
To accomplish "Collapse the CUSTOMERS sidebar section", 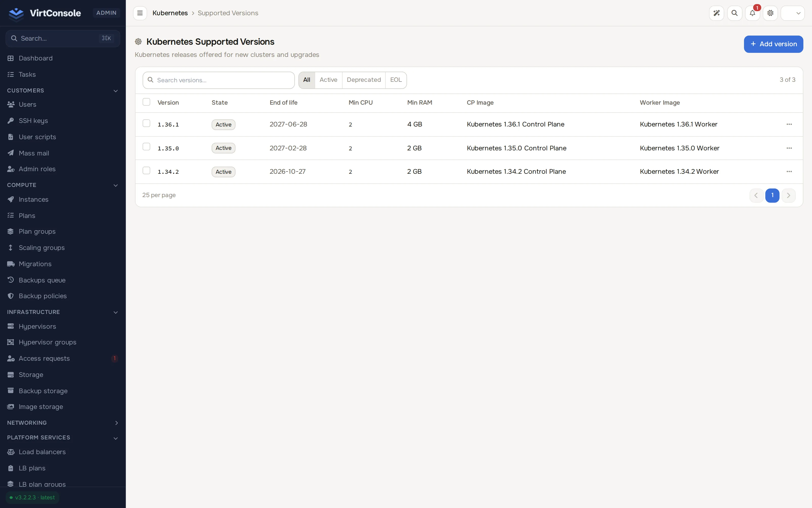I will 63,91.
